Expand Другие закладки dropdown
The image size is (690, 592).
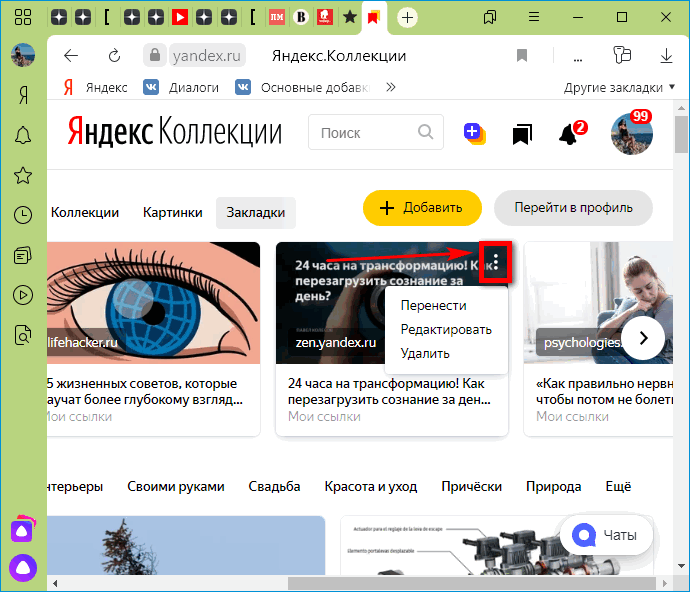(619, 88)
